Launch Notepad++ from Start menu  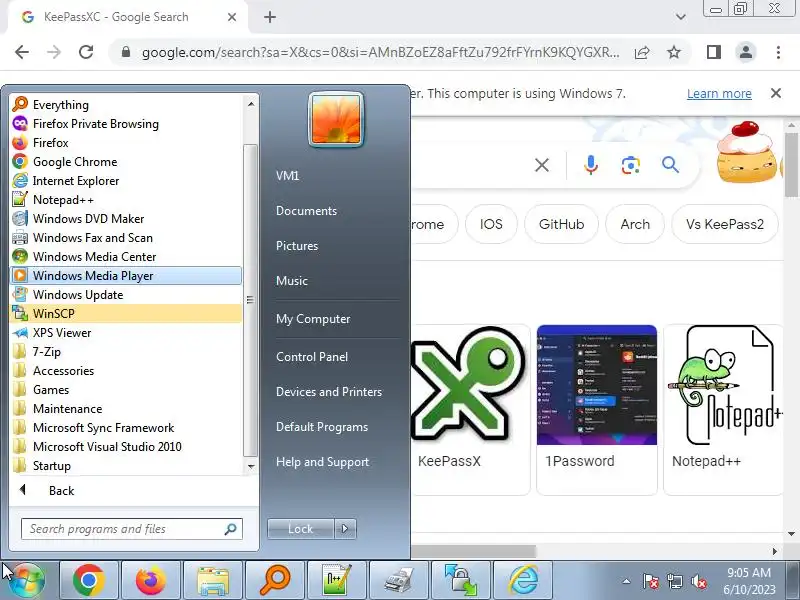tap(126, 199)
